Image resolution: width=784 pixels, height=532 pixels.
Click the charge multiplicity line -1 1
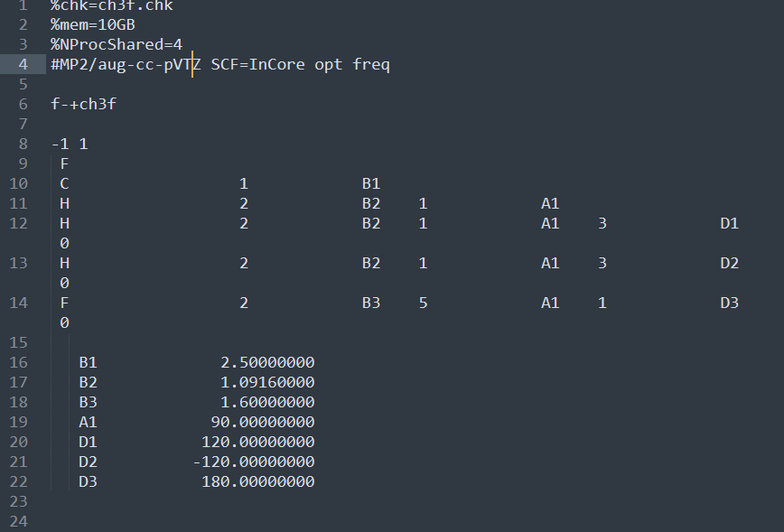pyautogui.click(x=70, y=144)
